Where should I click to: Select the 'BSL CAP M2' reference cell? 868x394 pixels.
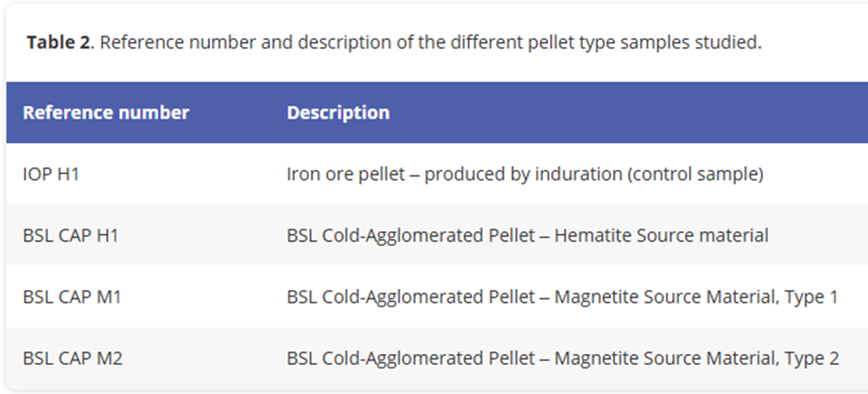tap(72, 358)
